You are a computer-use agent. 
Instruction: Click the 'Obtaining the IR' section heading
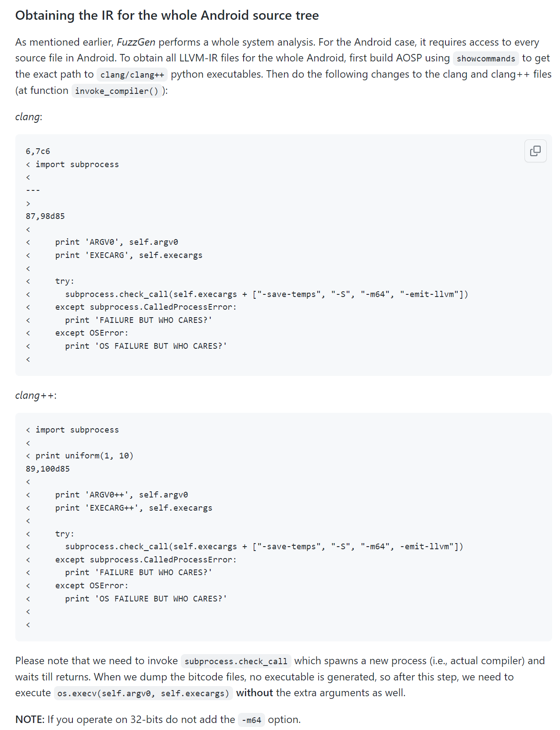pyautogui.click(x=167, y=15)
